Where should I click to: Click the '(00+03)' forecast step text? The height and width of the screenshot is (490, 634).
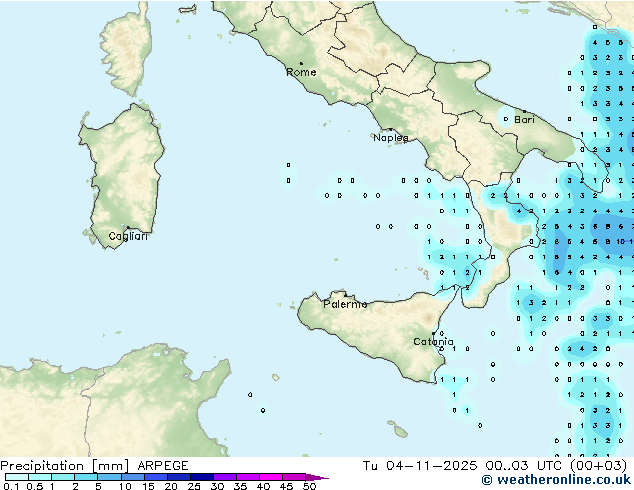pos(598,466)
